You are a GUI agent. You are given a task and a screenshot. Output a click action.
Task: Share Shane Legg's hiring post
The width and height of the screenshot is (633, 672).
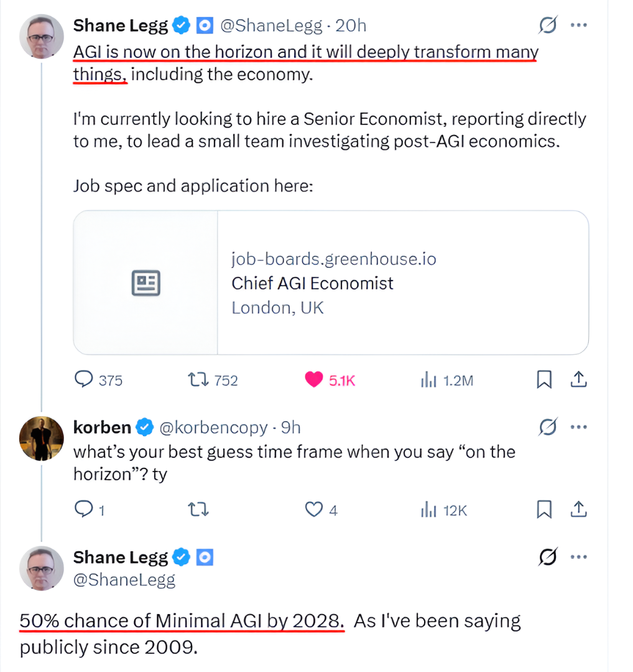coord(578,379)
